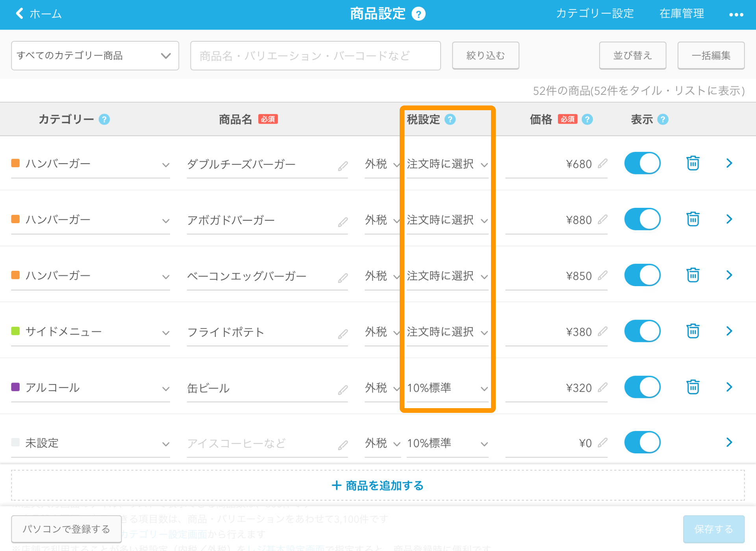Click パソコンで登録する button
This screenshot has width=756, height=551.
pyautogui.click(x=66, y=529)
